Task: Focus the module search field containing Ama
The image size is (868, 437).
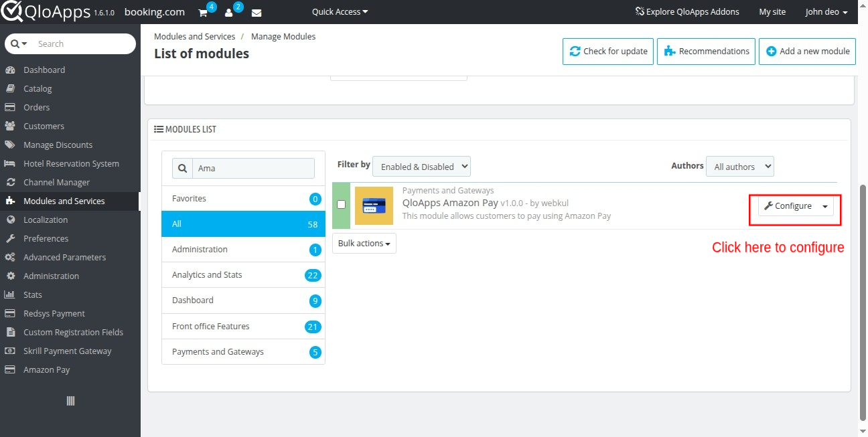Action: click(x=253, y=168)
